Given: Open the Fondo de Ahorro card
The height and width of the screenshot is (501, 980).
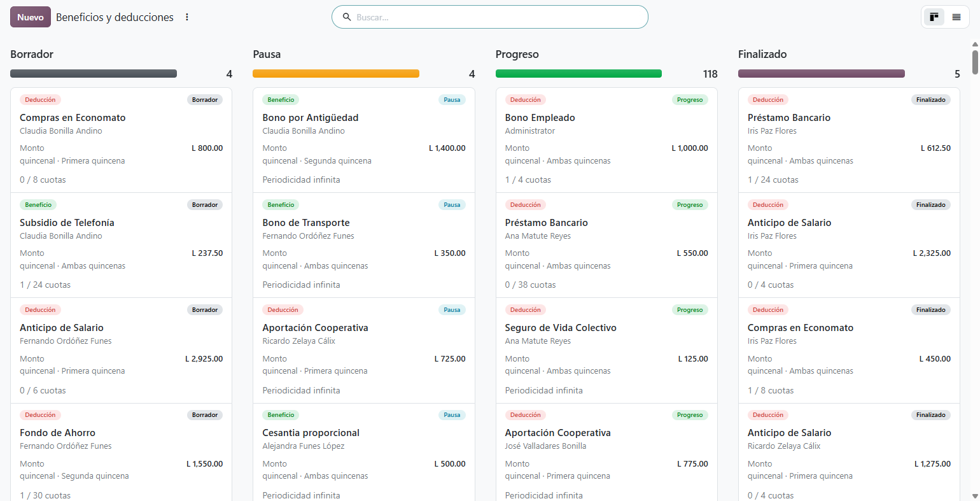Looking at the screenshot, I should point(121,453).
